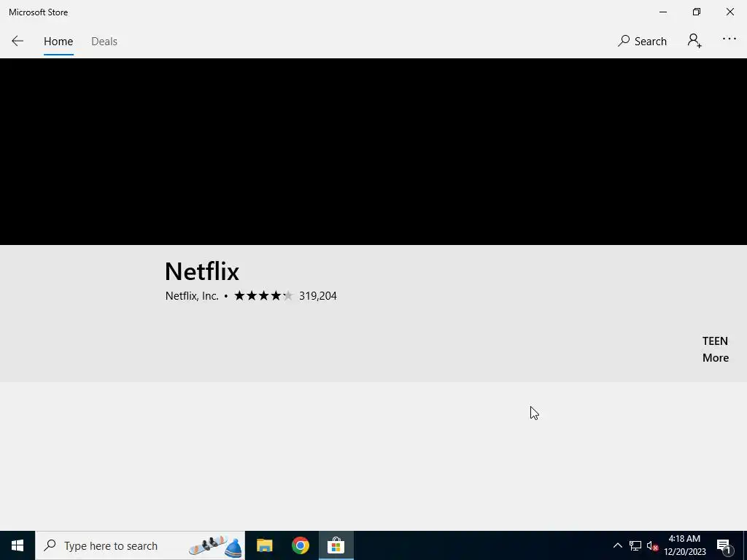Click the Netflix app title

click(x=201, y=271)
